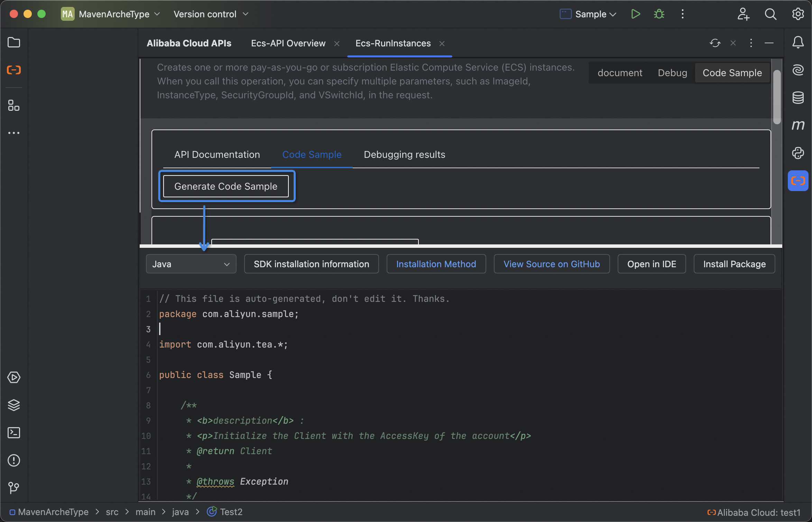
Task: Switch to the document view toggle
Action: 620,73
